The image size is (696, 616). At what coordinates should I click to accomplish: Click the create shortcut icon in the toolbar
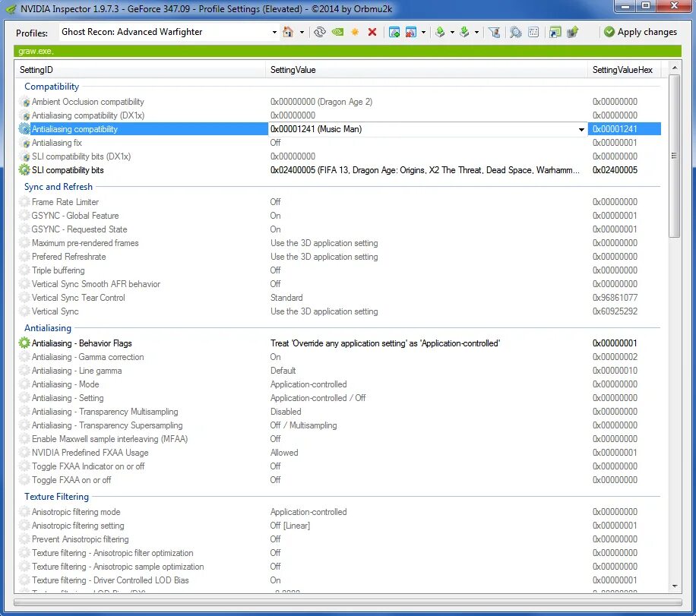coord(555,32)
